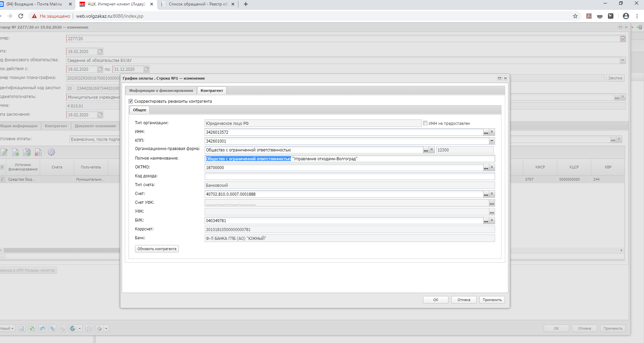This screenshot has width=644, height=343.
Task: Click the gear settings icon above the table
Action: coord(51,152)
